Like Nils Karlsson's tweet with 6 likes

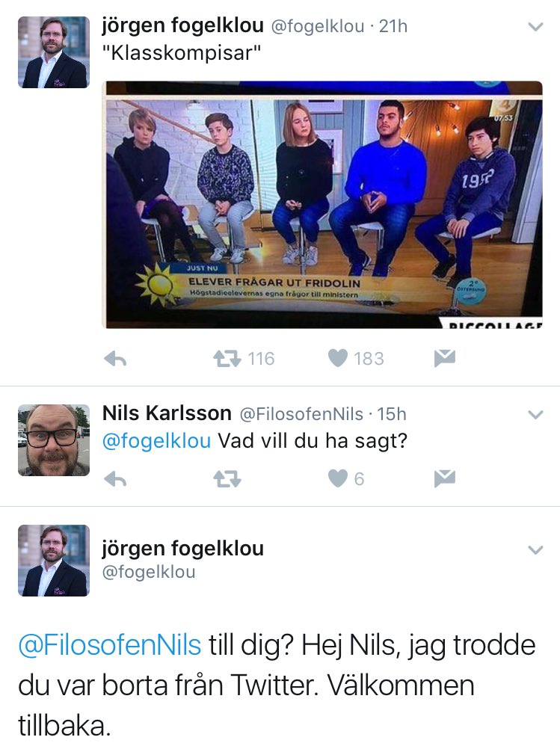[338, 478]
